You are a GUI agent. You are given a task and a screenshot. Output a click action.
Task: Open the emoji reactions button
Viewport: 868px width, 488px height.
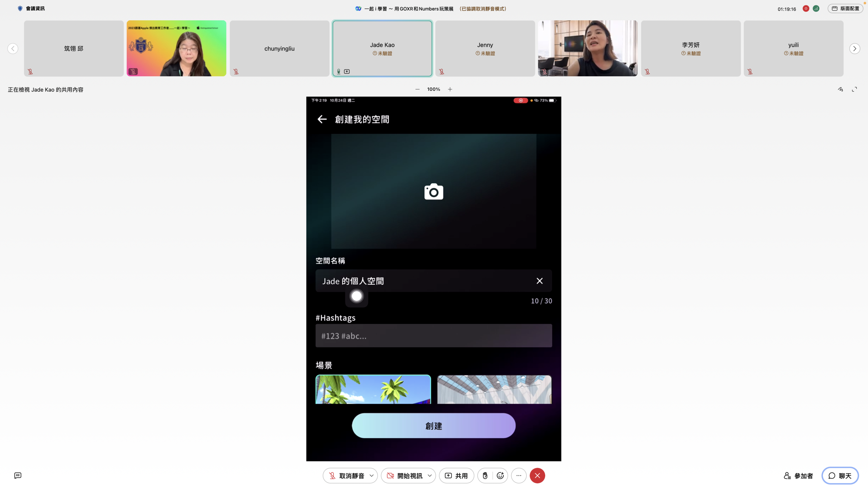[x=500, y=475]
